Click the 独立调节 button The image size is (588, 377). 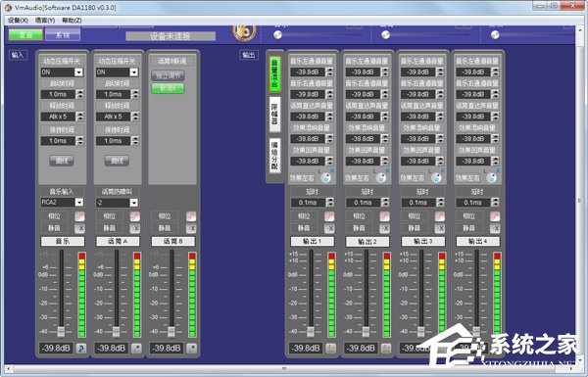coord(168,75)
